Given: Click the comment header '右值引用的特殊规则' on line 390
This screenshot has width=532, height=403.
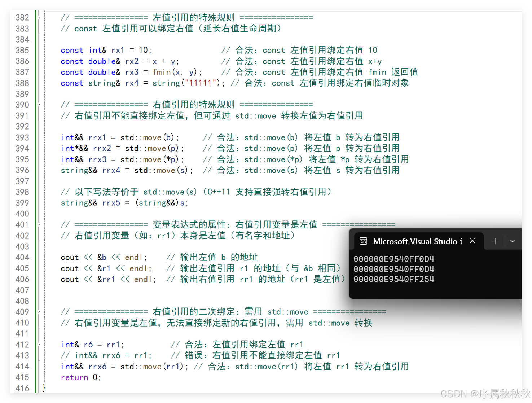Looking at the screenshot, I should coord(194,105).
